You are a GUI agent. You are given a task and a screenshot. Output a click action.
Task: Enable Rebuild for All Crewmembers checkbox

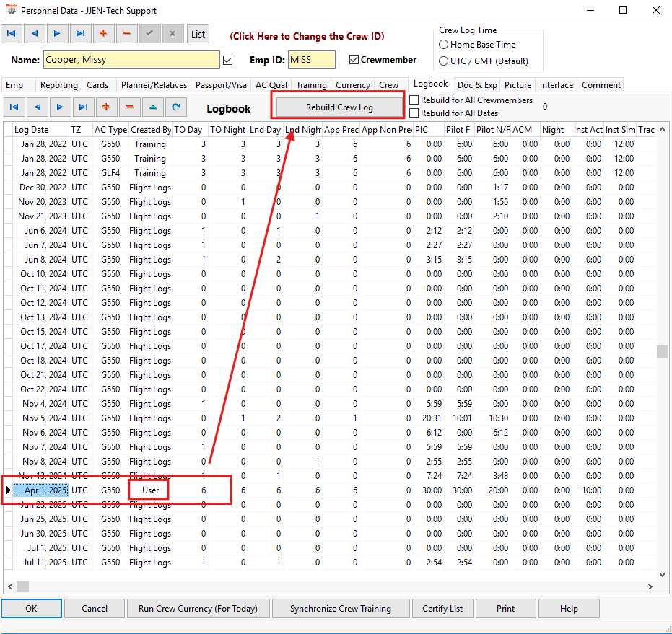(414, 100)
